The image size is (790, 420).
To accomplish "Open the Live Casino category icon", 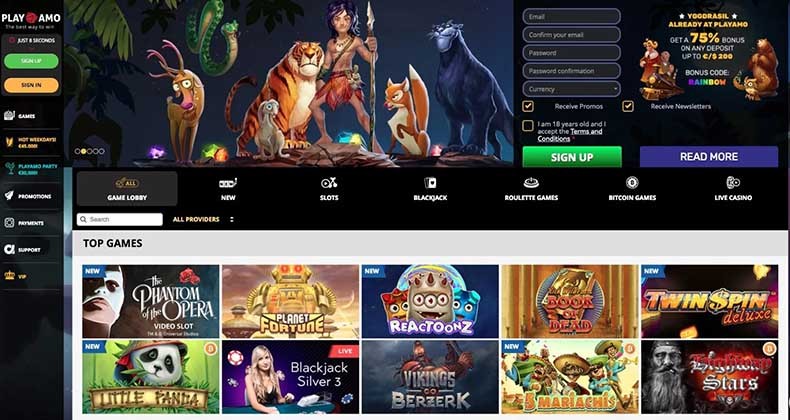I will tap(733, 183).
